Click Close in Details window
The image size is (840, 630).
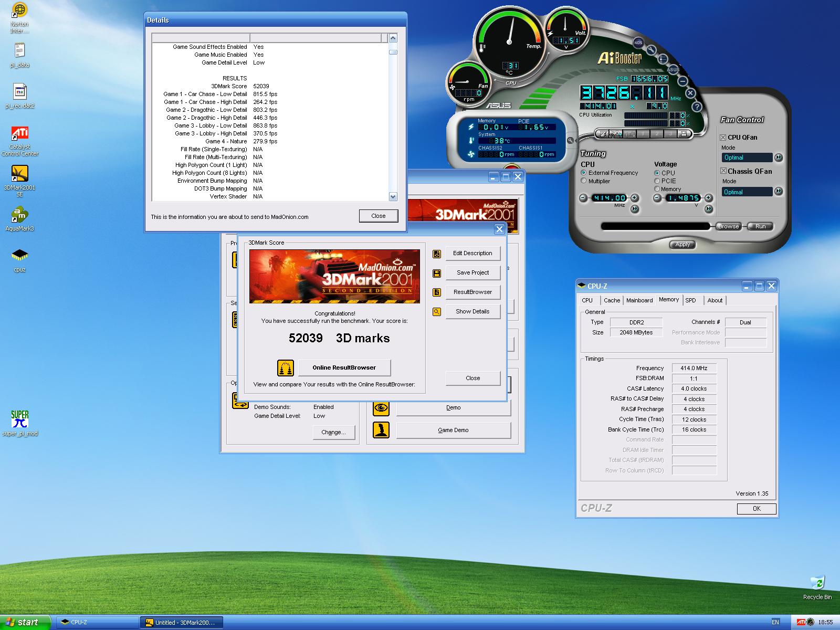(x=378, y=216)
